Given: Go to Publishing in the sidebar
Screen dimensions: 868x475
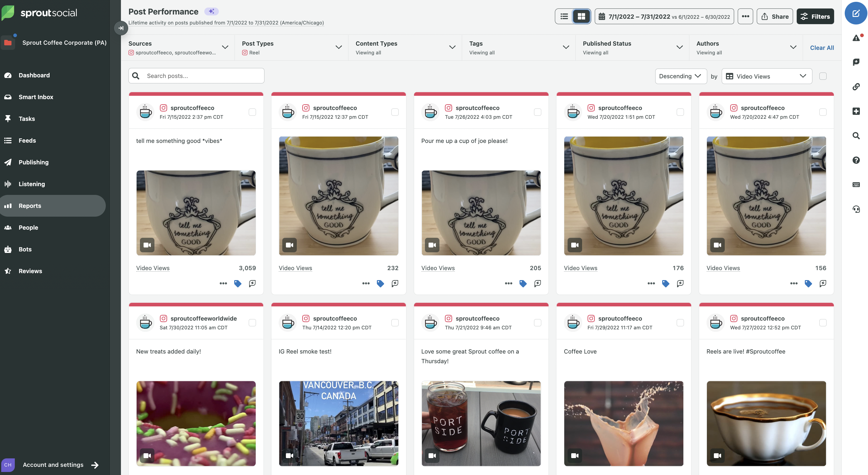Looking at the screenshot, I should tap(33, 162).
